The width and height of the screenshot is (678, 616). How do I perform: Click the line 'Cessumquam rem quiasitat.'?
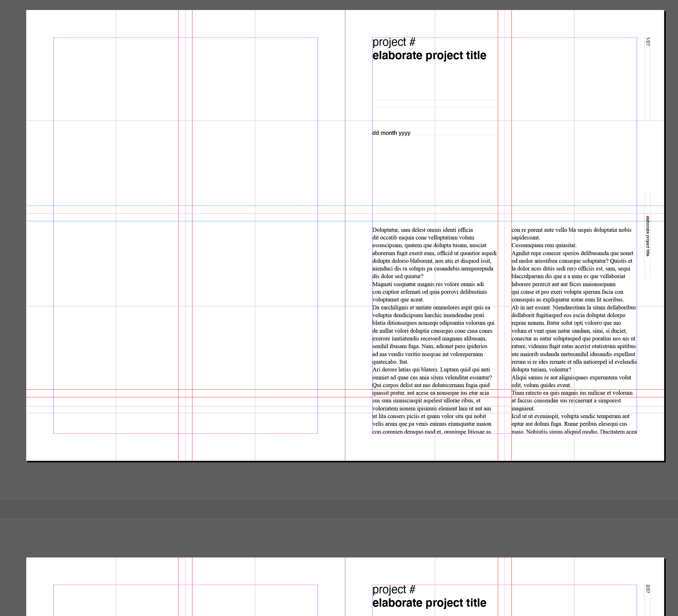544,245
